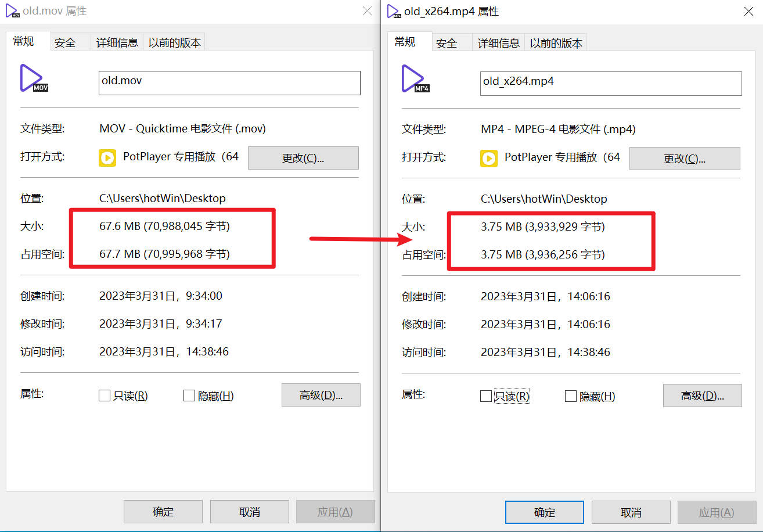Open the 详细信息 tab for old_x264.mp4

click(498, 42)
